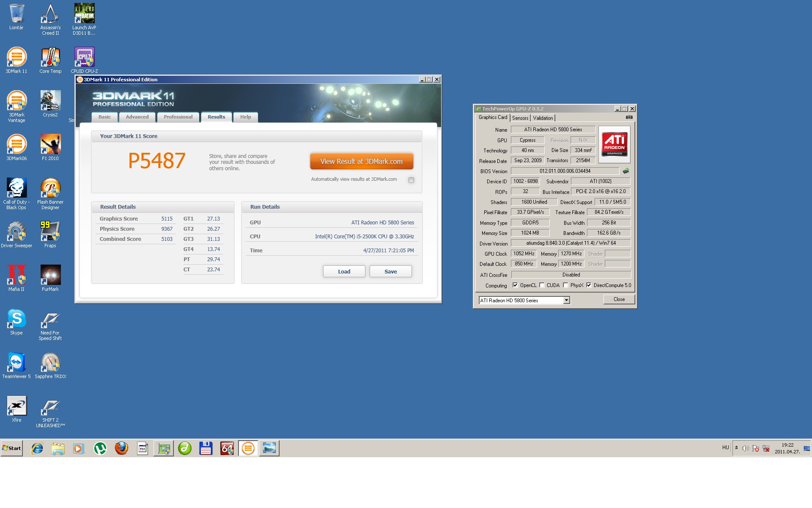This screenshot has height=508, width=812.
Task: Open the Validation tab in GPU-Z
Action: click(x=543, y=118)
